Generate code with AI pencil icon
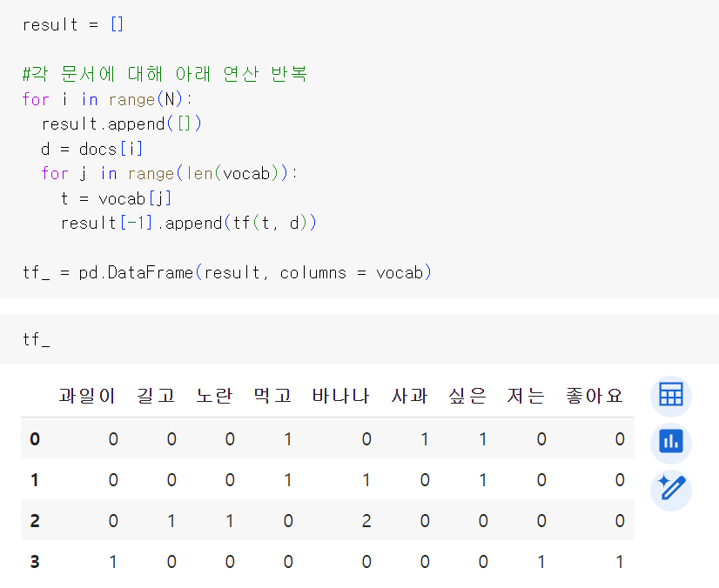Screen dimensions: 719x588 click(671, 491)
